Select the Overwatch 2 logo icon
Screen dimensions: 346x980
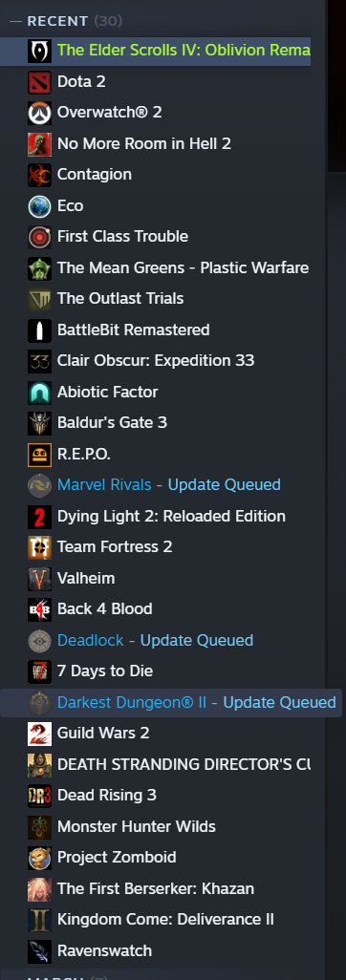coord(39,113)
